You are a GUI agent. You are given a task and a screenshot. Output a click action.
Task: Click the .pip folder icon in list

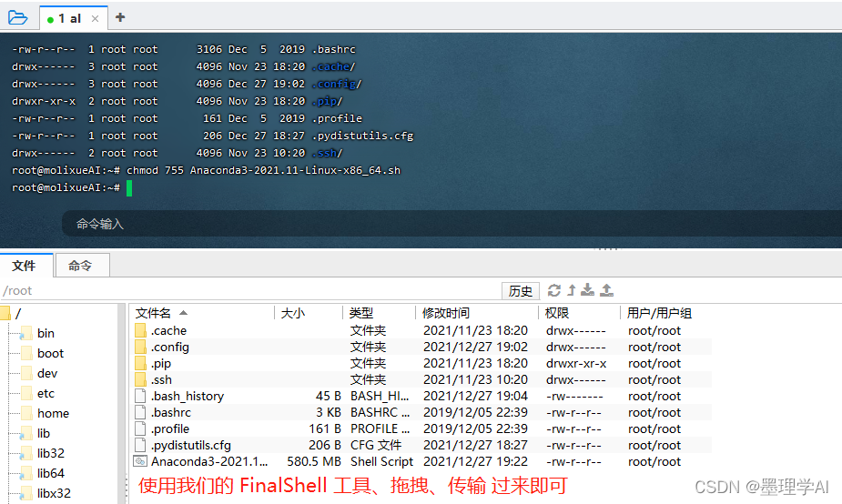(x=140, y=363)
